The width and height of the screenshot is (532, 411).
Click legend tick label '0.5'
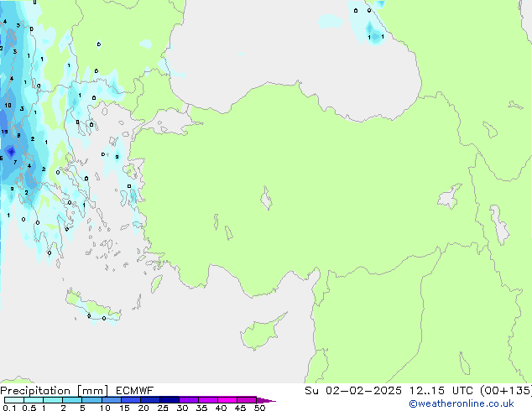[29, 408]
